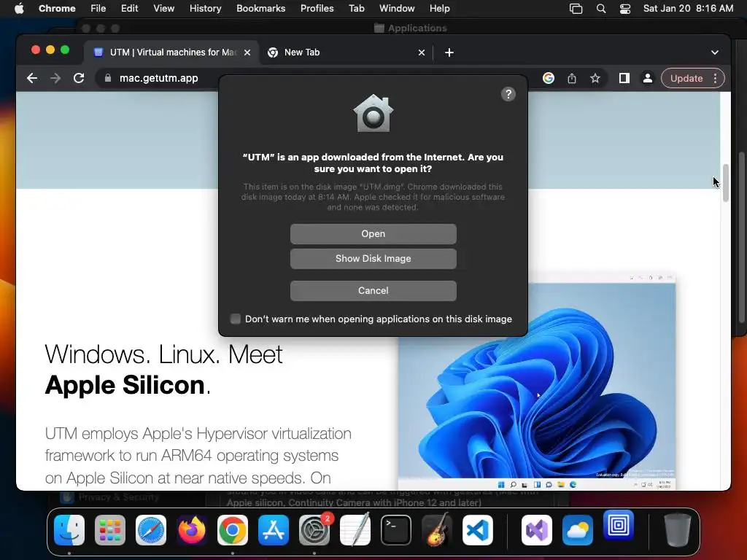Open App Store from the Dock

[274, 529]
